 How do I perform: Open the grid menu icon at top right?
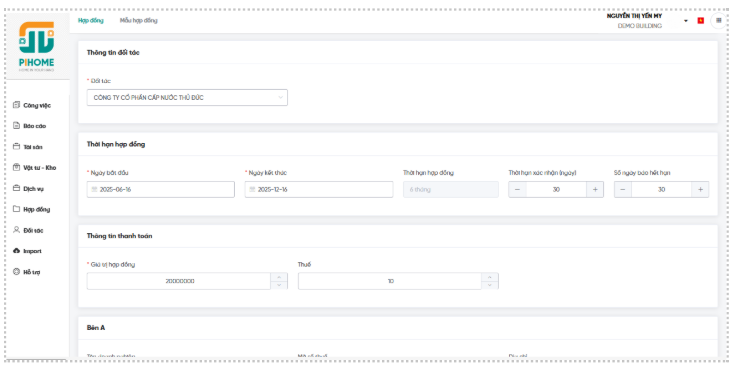[x=719, y=21]
